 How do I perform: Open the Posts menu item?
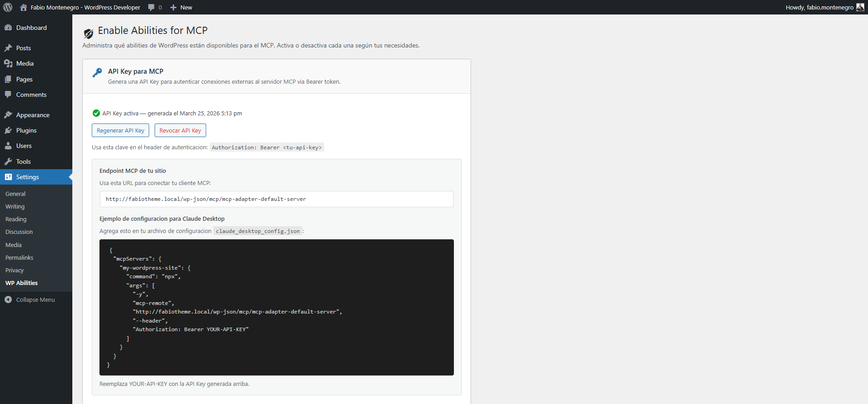tap(36, 48)
